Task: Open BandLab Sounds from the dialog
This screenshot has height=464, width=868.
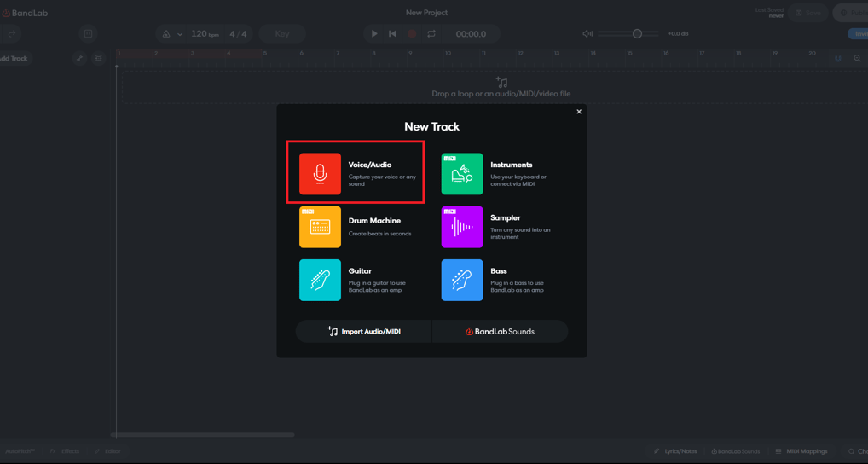Action: 500,331
